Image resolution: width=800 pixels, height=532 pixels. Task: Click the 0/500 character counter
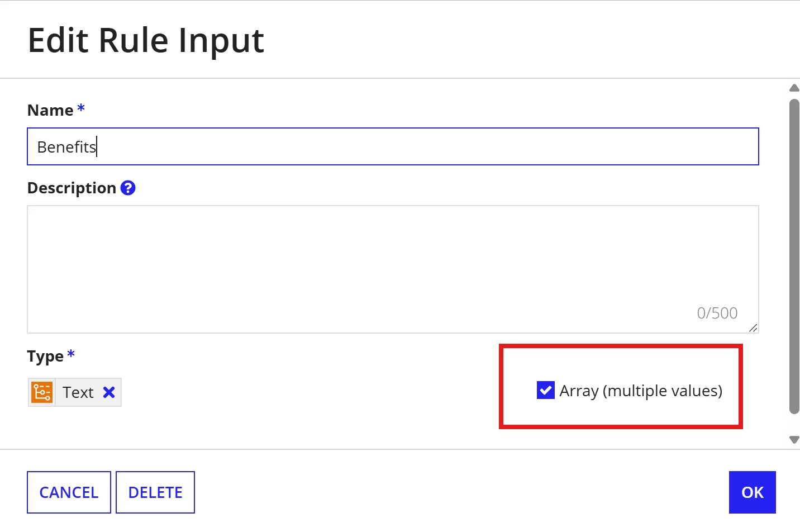[717, 313]
